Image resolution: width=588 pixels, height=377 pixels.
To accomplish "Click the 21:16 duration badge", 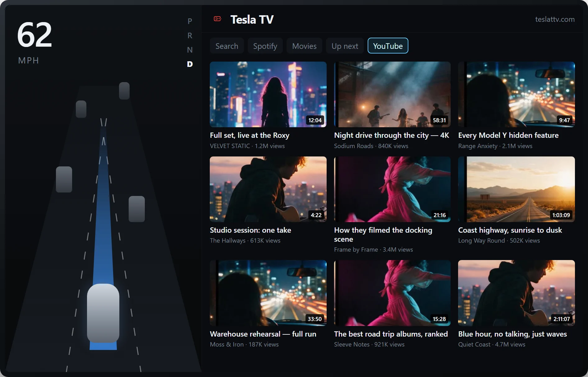I will 439,215.
